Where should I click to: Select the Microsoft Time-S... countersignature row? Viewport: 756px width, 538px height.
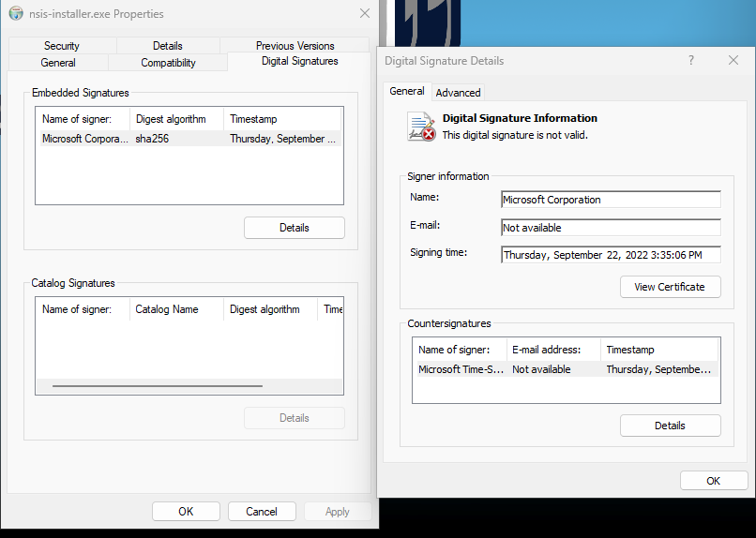(x=567, y=369)
